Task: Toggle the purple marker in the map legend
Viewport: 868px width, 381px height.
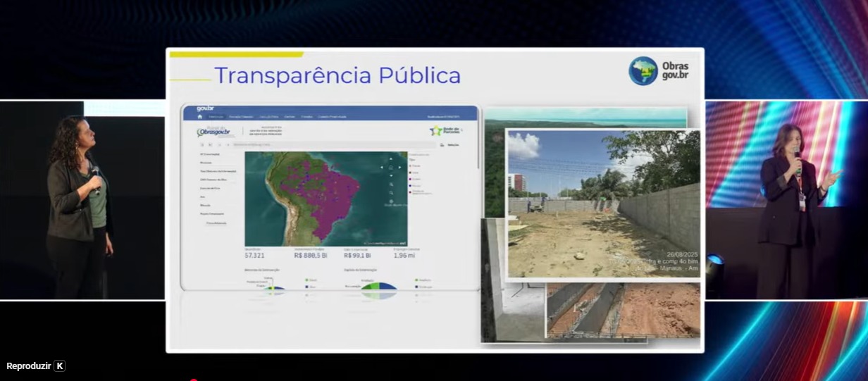Action: [411, 178]
